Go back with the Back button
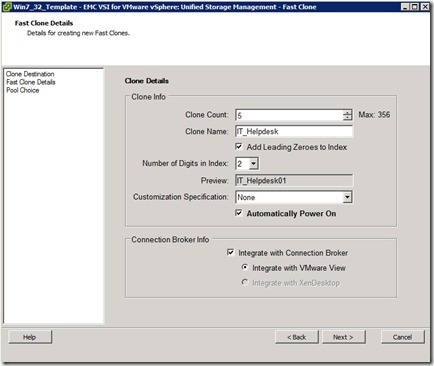 pyautogui.click(x=297, y=337)
